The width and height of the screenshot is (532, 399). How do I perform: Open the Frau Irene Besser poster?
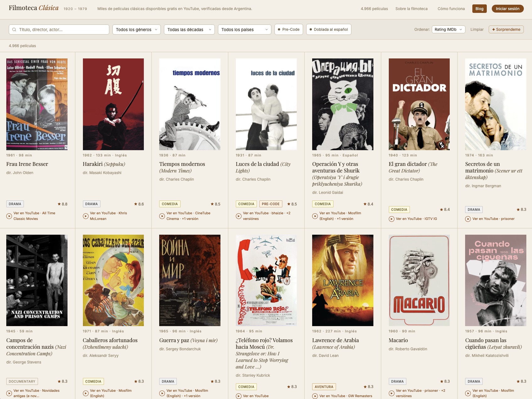coord(37,104)
